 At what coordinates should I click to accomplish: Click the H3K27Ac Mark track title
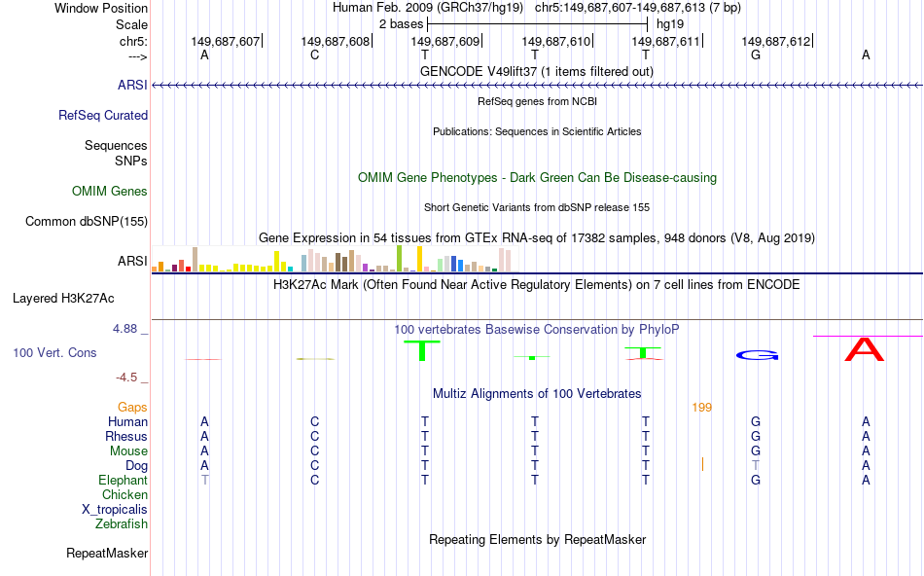click(537, 285)
